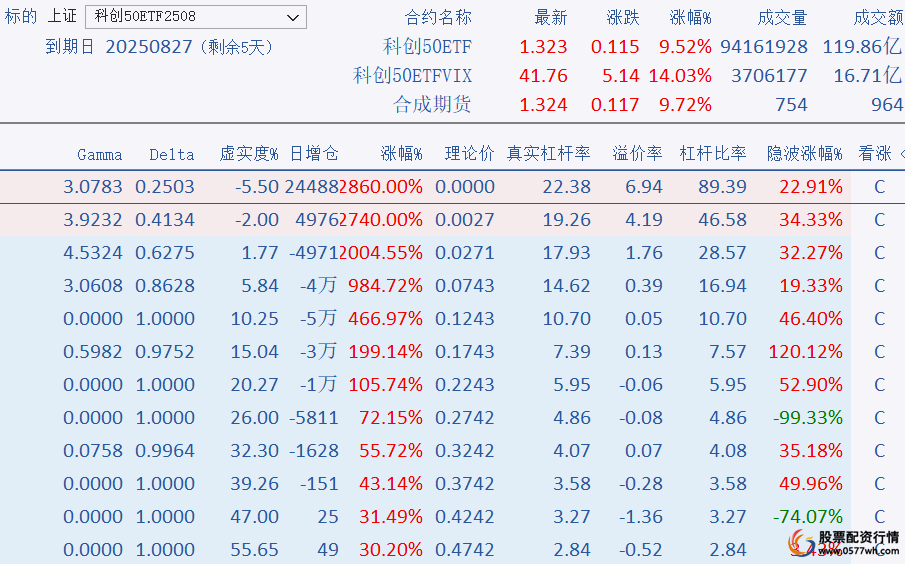905x564 pixels.
Task: Click the 9.52% change value
Action: tap(685, 47)
